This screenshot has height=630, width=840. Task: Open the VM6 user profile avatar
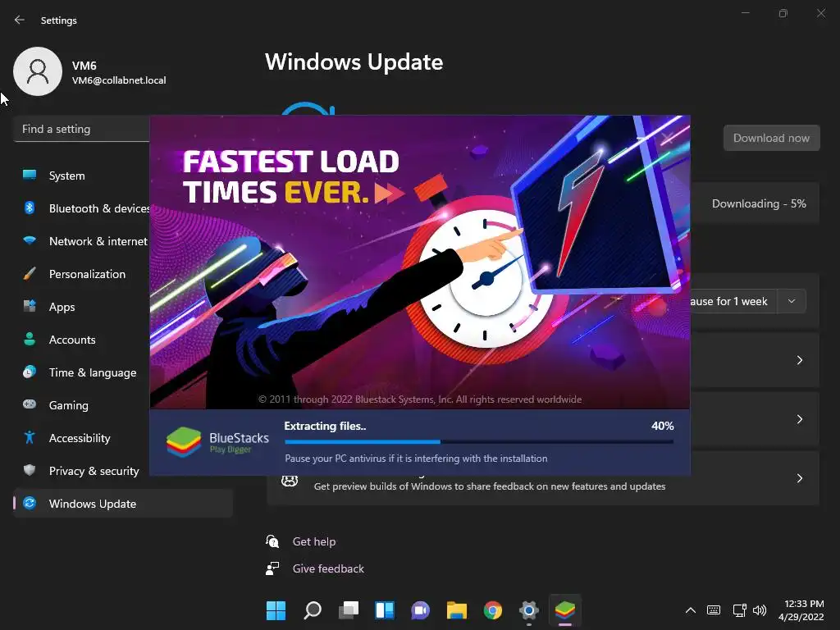(38, 71)
